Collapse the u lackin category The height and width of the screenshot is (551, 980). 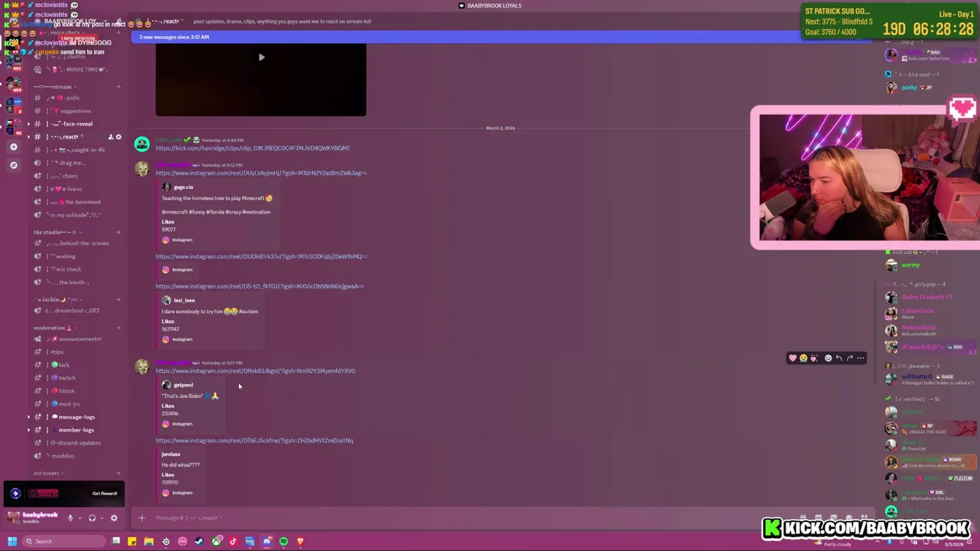[57, 299]
